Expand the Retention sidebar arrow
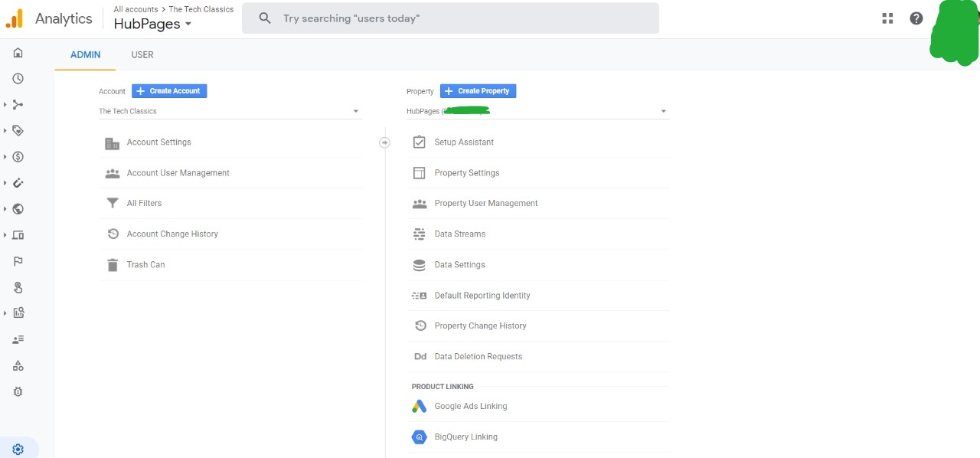 5,183
